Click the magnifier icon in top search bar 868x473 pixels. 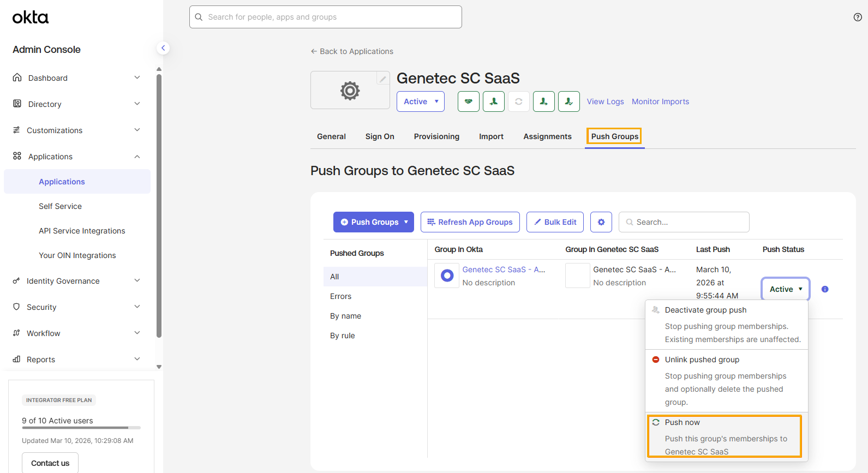click(199, 17)
